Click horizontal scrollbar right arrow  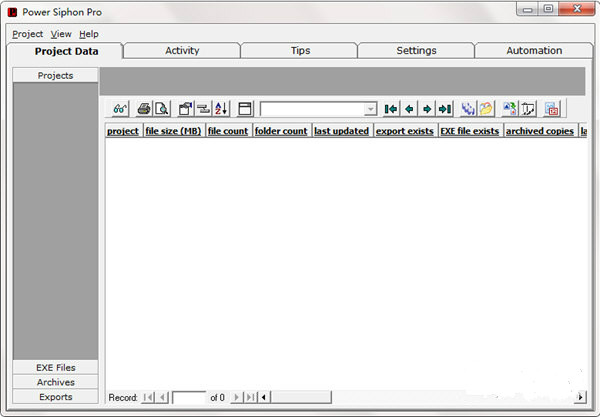point(580,397)
